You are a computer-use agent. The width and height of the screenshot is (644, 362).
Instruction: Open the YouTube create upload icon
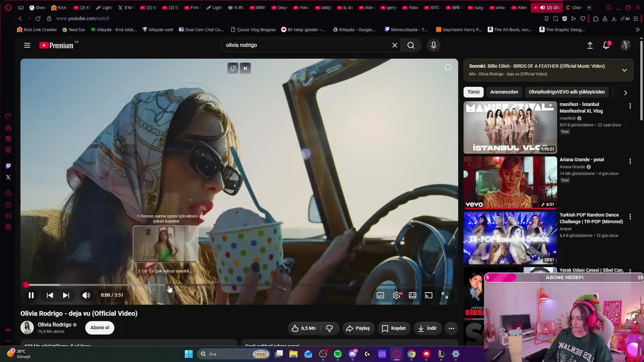tap(590, 45)
